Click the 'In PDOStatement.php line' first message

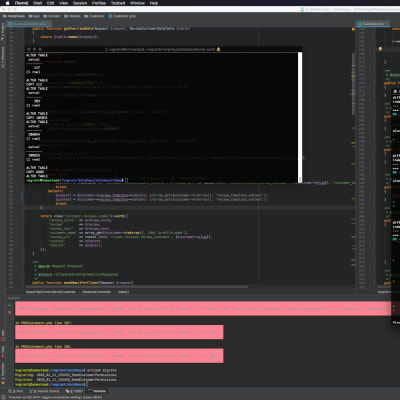coord(43,323)
